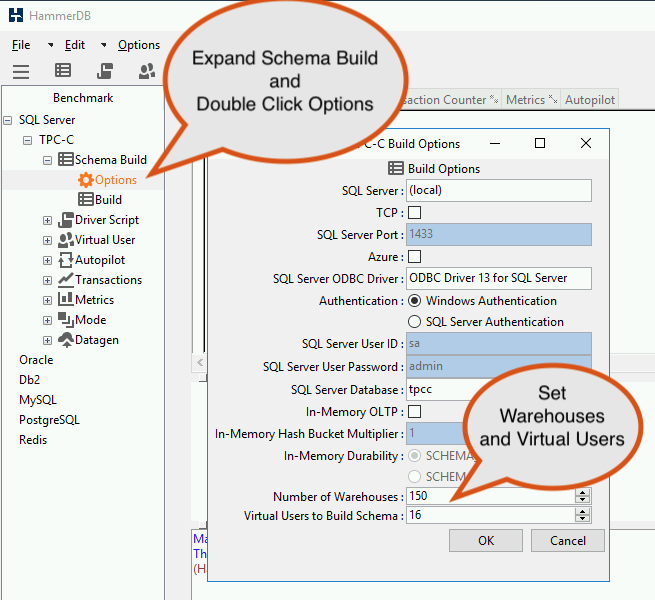Open the Options menu
Viewport: 655px width, 600px height.
click(139, 45)
